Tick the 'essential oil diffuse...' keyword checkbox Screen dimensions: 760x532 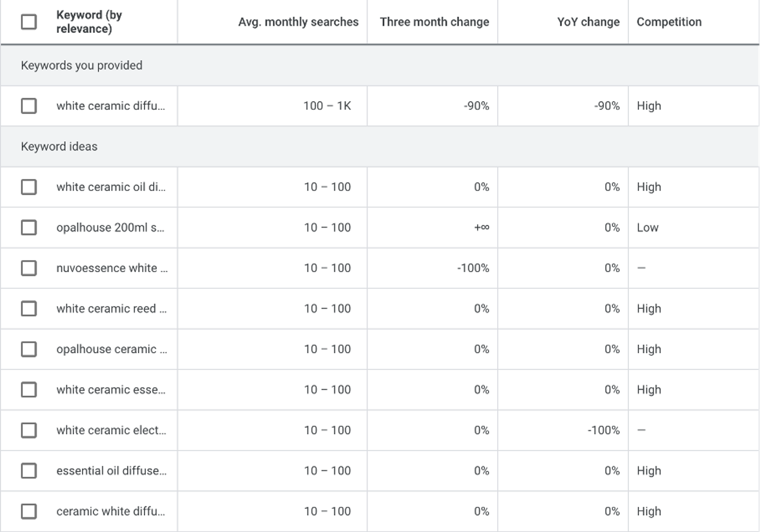point(29,471)
